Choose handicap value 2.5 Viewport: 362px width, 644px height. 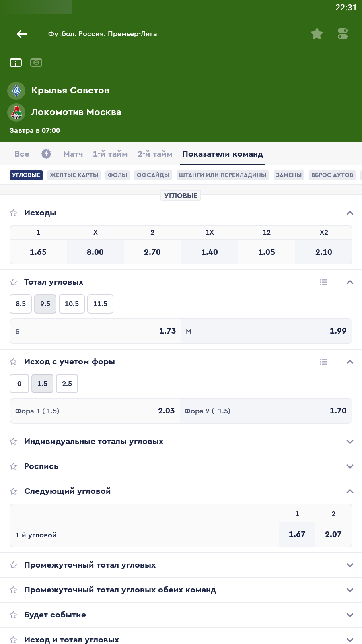(x=67, y=384)
